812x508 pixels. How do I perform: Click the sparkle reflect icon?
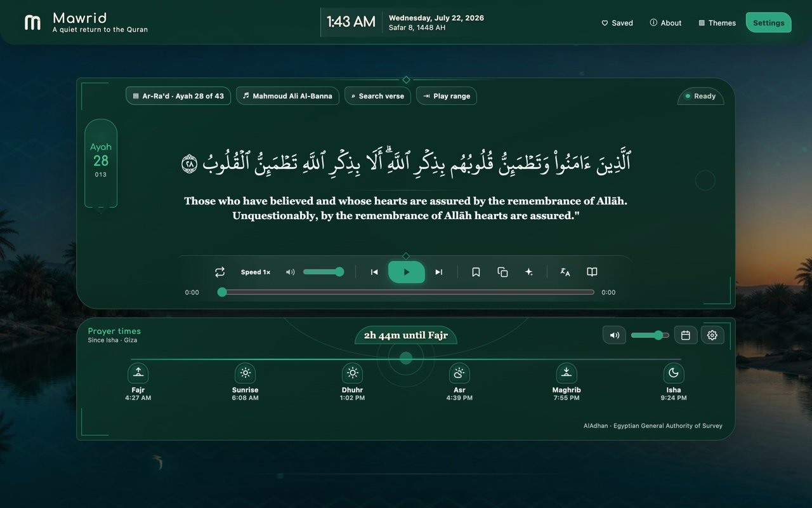[528, 272]
